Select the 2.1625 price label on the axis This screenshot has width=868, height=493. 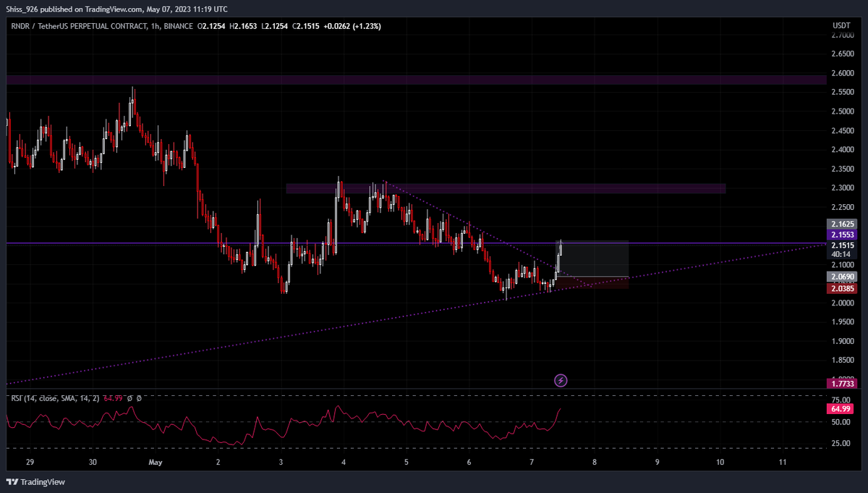click(841, 224)
